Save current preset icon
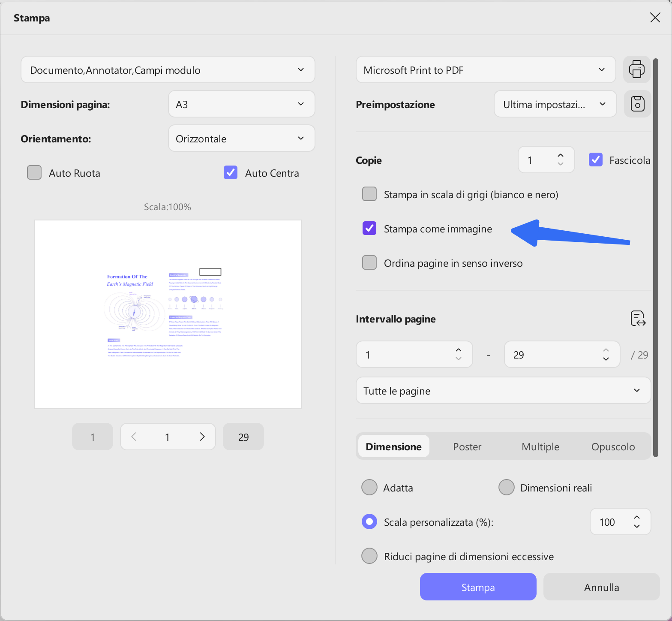672x621 pixels. pos(637,104)
